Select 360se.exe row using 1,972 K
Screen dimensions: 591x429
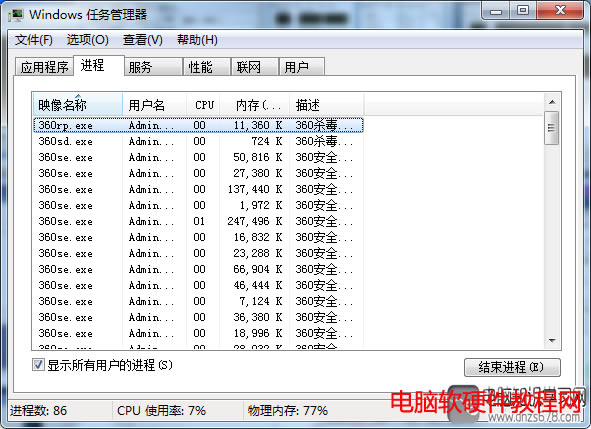point(198,205)
